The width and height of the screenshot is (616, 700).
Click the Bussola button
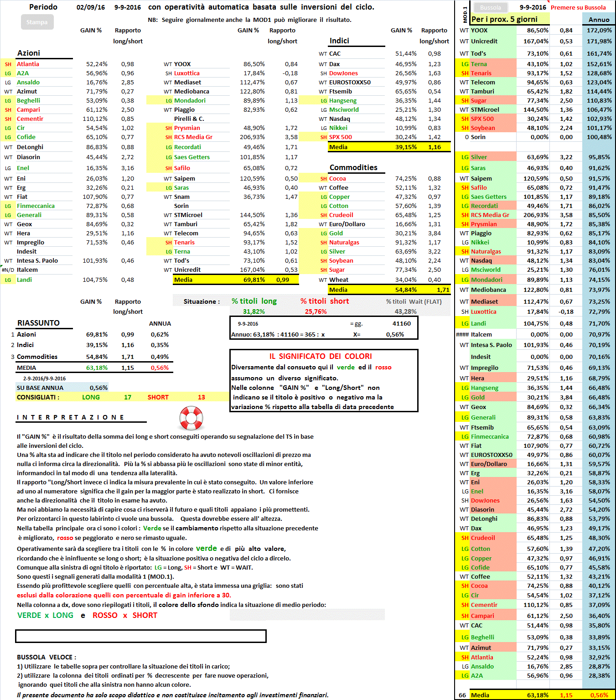point(491,7)
